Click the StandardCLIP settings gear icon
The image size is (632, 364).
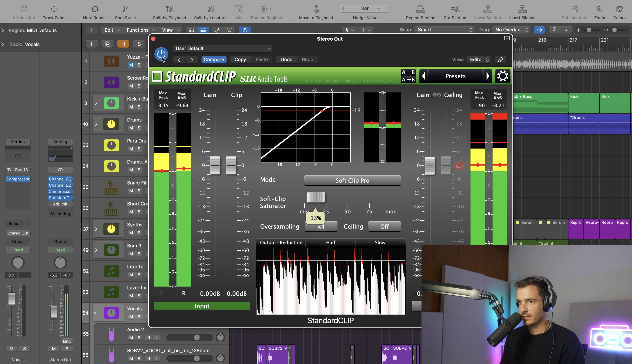tap(502, 76)
